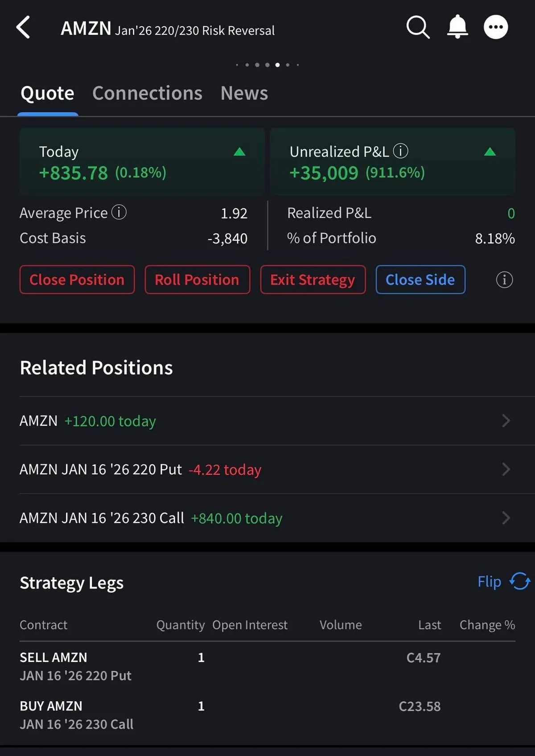Open the AMZN 230 Call position chevron
Image resolution: width=535 pixels, height=756 pixels.
506,518
